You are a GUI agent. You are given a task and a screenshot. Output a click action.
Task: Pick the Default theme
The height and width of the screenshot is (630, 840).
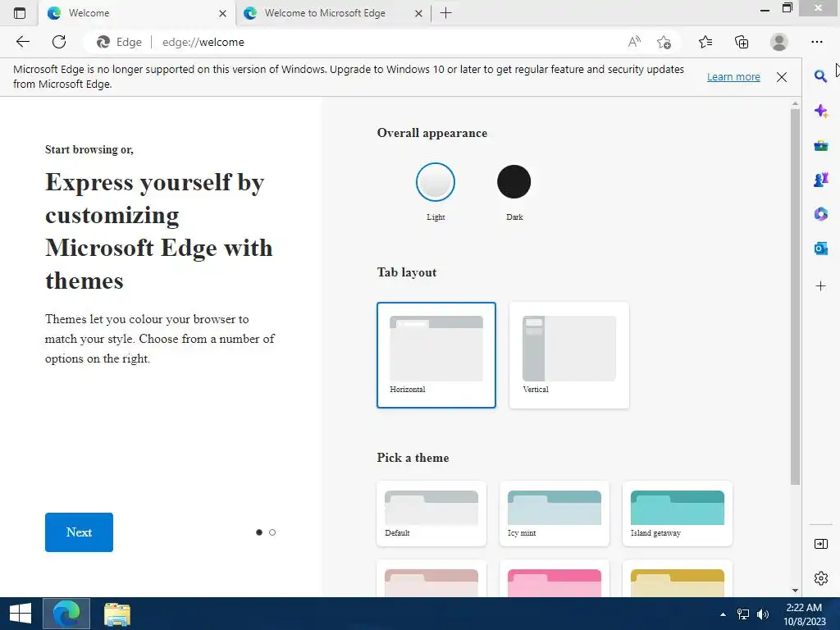(x=431, y=514)
